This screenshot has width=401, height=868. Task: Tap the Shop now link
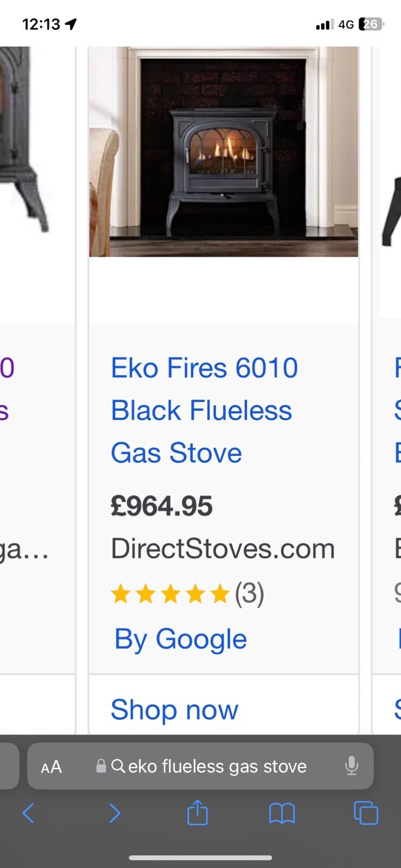pyautogui.click(x=174, y=710)
